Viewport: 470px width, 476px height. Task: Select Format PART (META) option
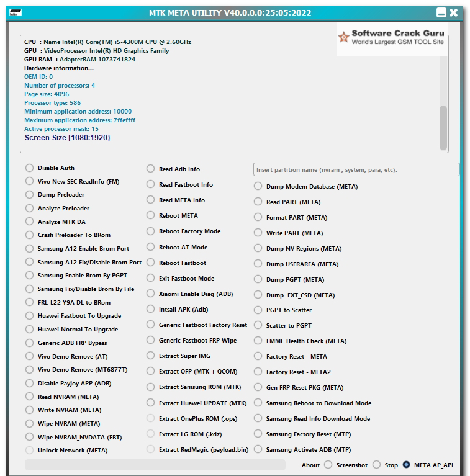click(x=258, y=217)
